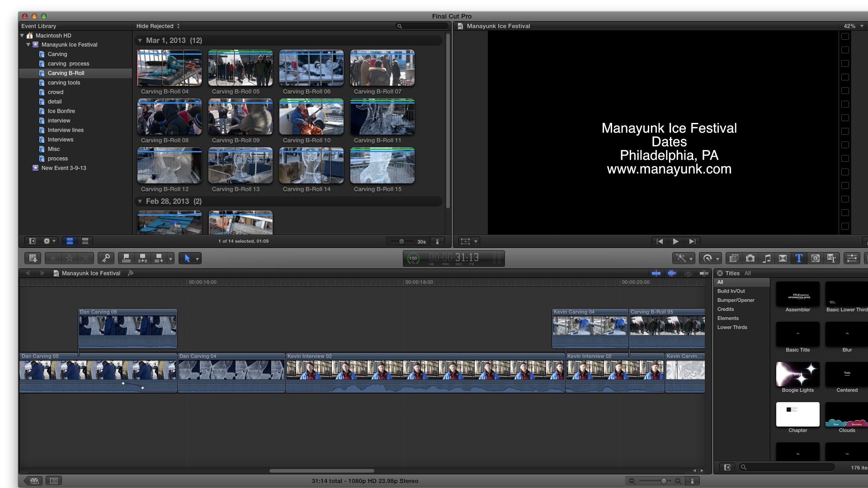The width and height of the screenshot is (868, 488).
Task: Pick the Boogie Lights title thumbnail
Action: click(x=797, y=374)
